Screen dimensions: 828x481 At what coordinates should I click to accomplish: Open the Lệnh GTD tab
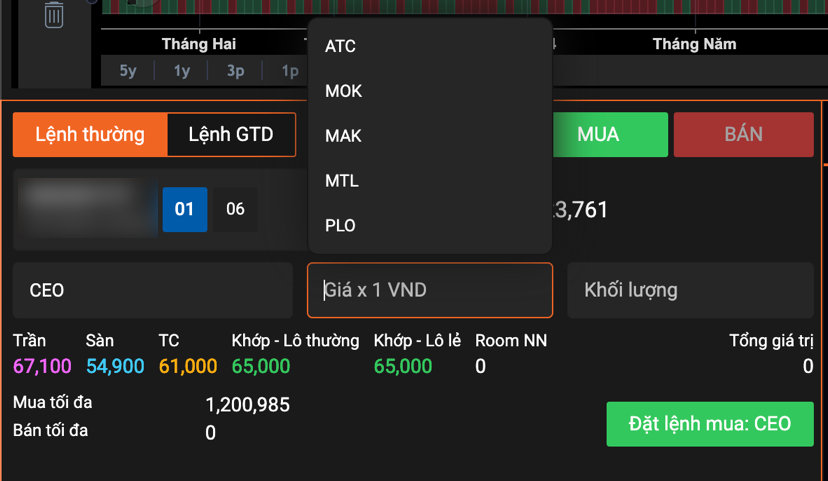coord(231,135)
